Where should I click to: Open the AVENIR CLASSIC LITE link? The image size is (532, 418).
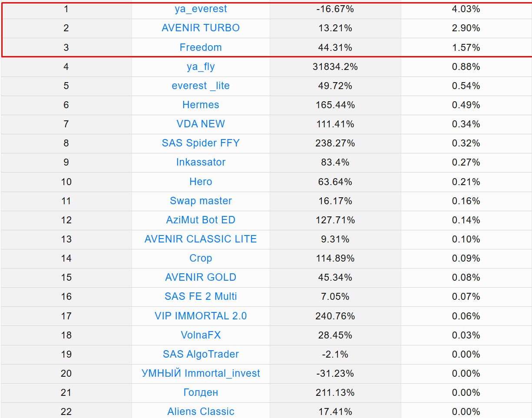click(201, 239)
